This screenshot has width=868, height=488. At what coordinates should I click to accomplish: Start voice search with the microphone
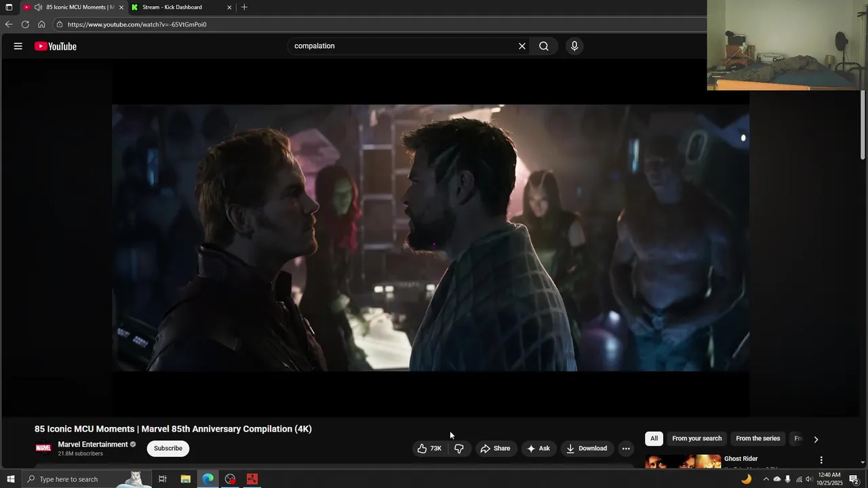[574, 46]
